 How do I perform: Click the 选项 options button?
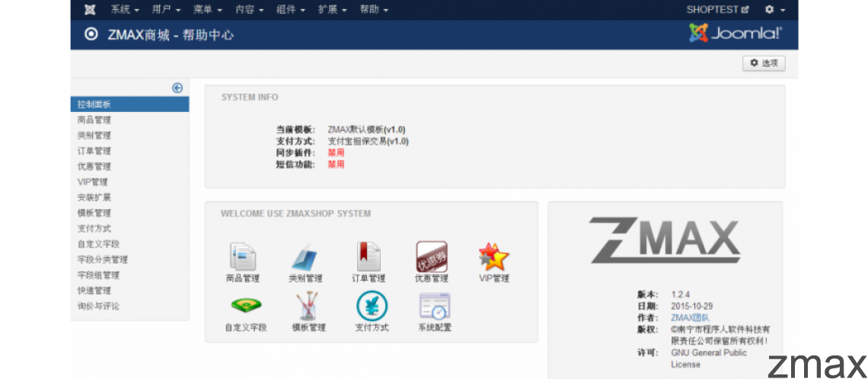pos(764,63)
